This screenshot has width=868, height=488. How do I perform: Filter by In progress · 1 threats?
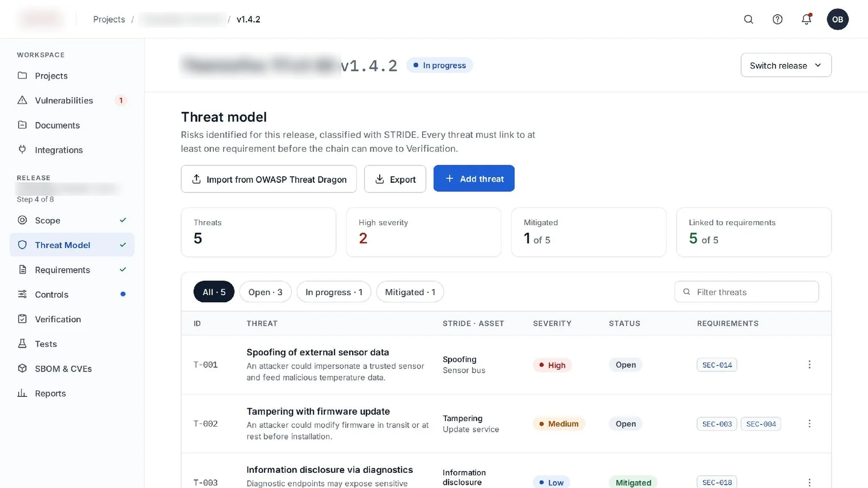pyautogui.click(x=334, y=292)
